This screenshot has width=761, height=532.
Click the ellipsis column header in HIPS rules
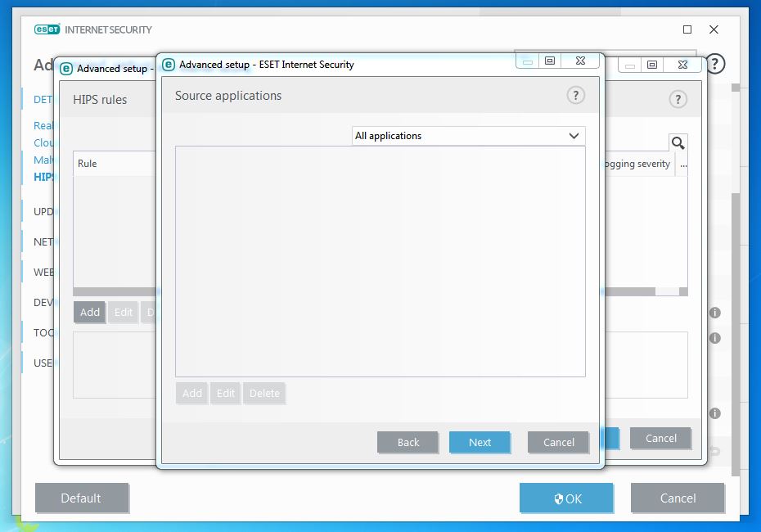click(682, 164)
